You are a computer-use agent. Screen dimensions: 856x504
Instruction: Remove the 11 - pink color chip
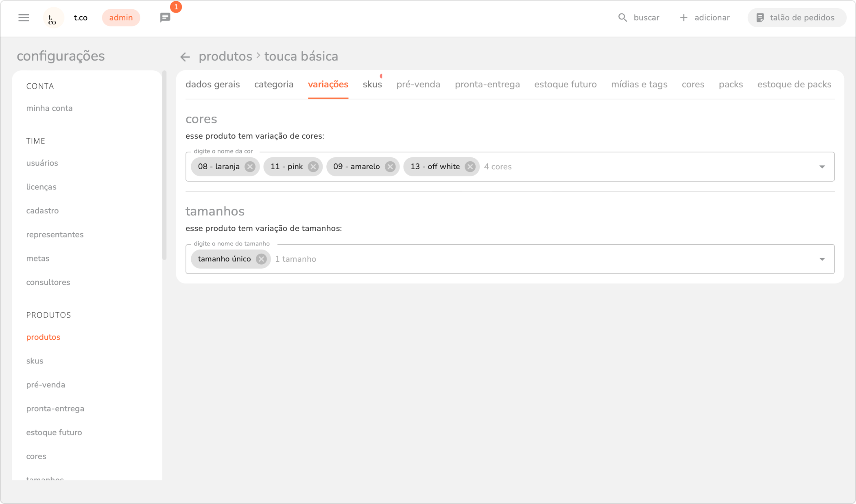coord(313,167)
